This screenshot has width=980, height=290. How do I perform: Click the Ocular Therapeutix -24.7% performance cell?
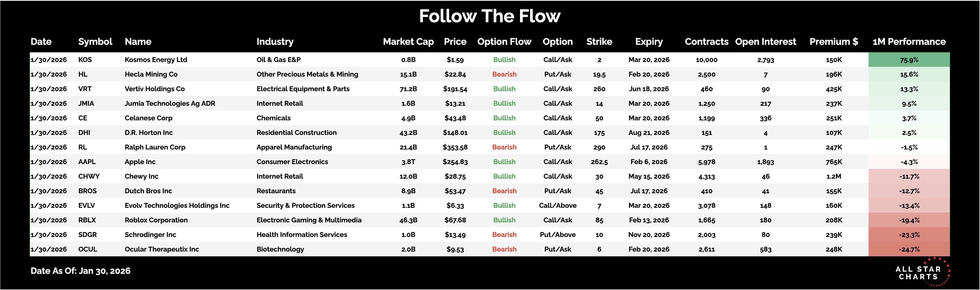tap(909, 250)
